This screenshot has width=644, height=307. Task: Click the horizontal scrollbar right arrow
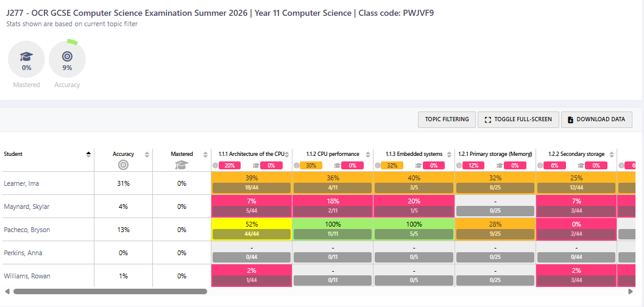click(630, 291)
